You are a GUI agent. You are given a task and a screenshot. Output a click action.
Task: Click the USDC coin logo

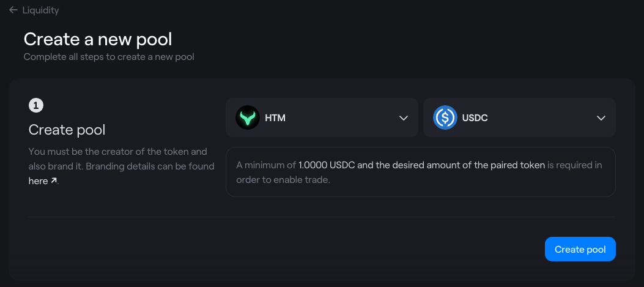445,117
